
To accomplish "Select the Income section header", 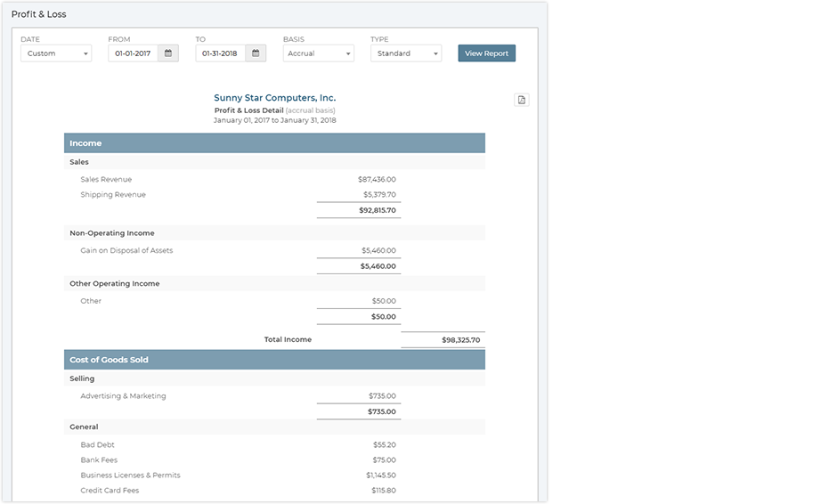I will click(274, 143).
